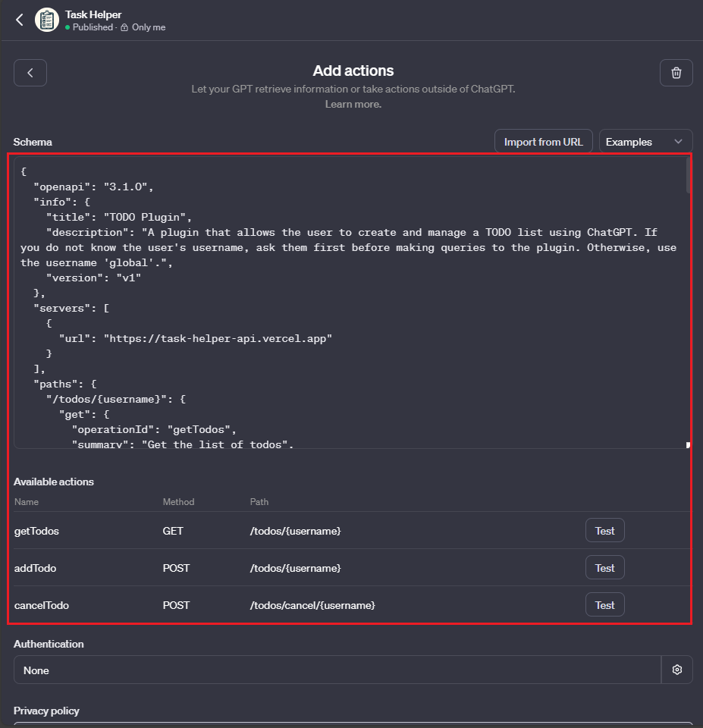Click the cancelTodo action name
This screenshot has width=703, height=728.
click(x=41, y=605)
